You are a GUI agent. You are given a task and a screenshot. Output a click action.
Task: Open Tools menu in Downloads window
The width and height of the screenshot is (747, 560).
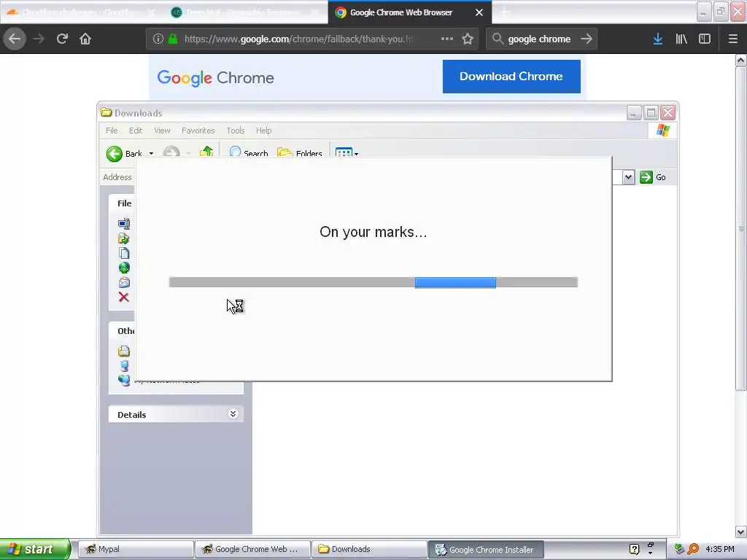click(x=236, y=131)
